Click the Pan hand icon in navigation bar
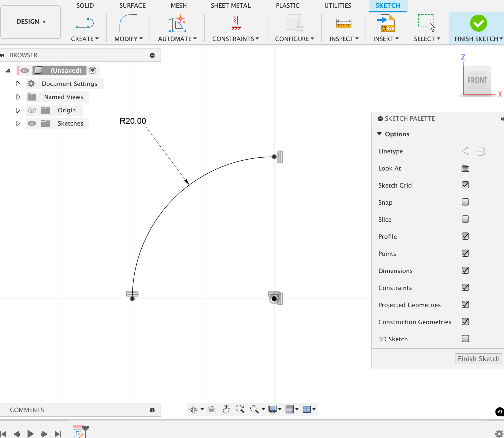 (226, 409)
